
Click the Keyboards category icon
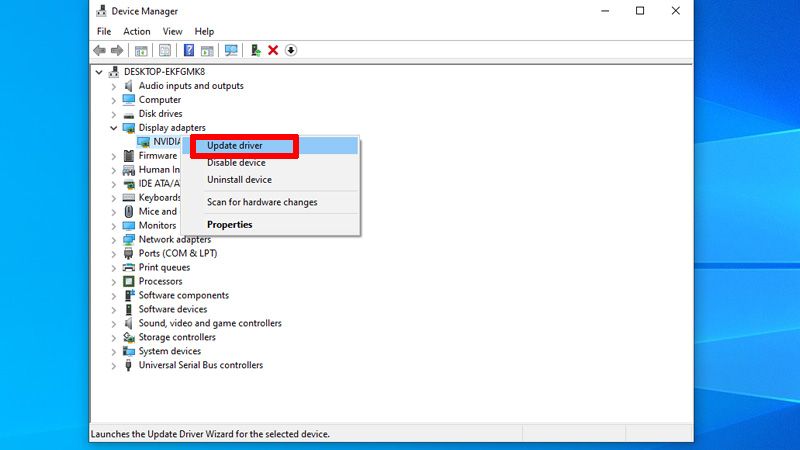[129, 197]
